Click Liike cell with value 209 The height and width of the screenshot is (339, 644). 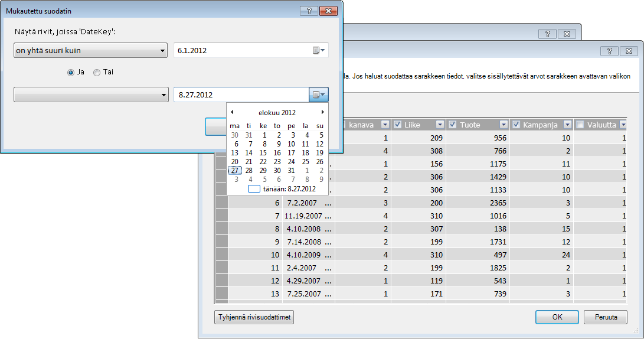418,138
